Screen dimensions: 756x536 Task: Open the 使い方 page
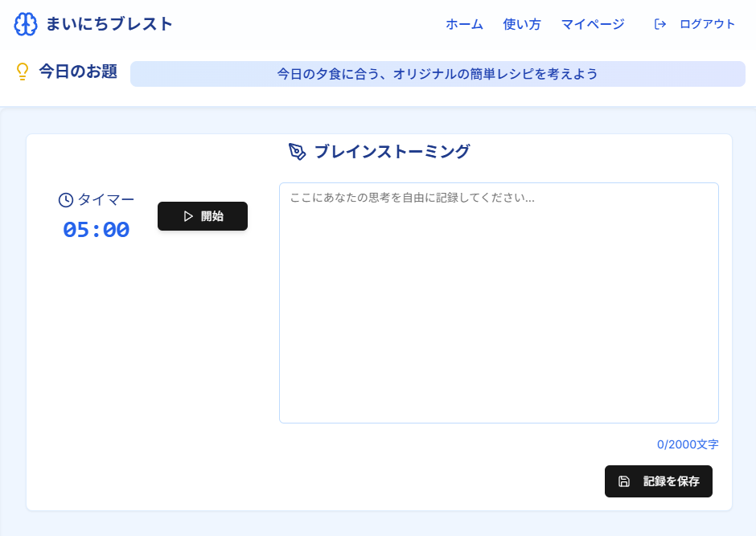(x=522, y=24)
